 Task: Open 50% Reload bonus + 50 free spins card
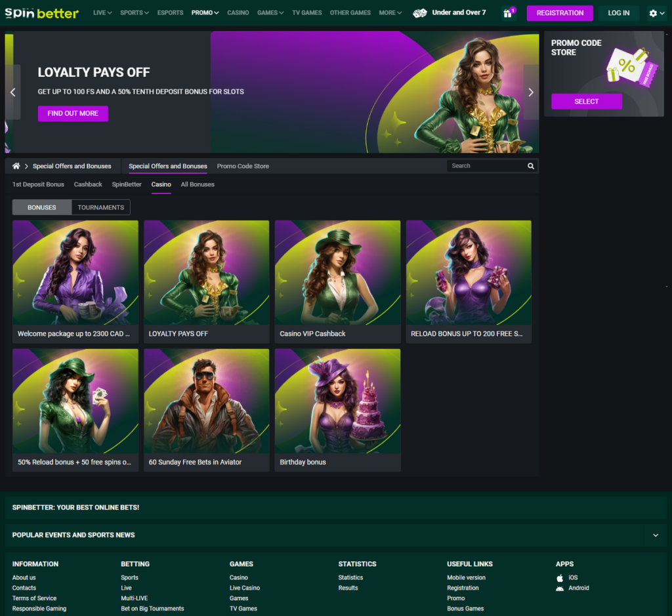pyautogui.click(x=75, y=411)
